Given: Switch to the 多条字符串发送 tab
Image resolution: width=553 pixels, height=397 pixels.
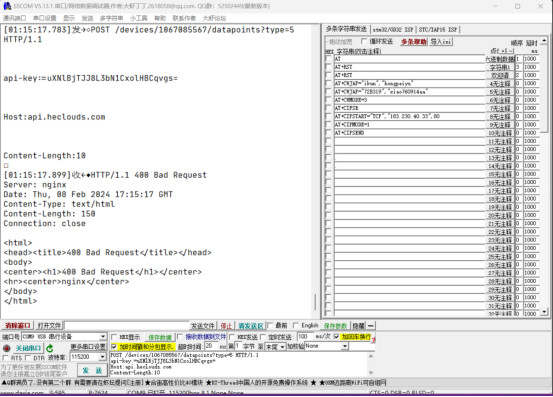Looking at the screenshot, I should click(346, 29).
